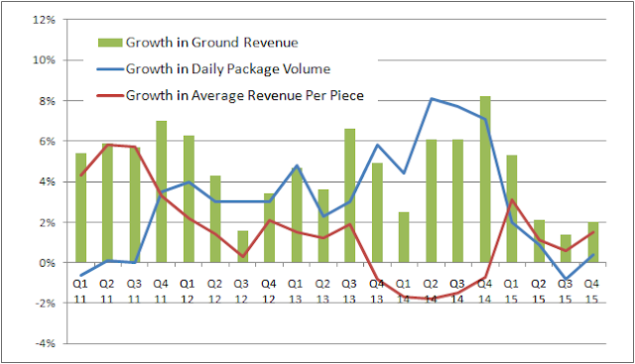
Task: Select the Q2 14 x-axis label
Action: (x=431, y=292)
